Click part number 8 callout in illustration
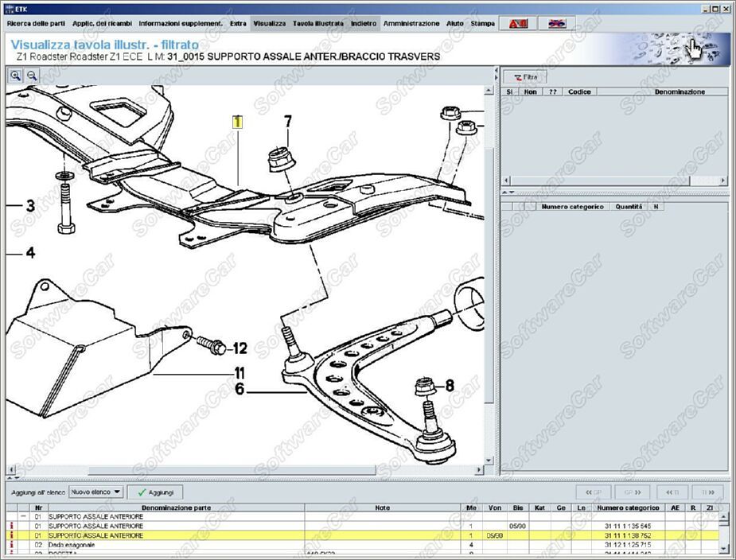The image size is (736, 560). (450, 387)
